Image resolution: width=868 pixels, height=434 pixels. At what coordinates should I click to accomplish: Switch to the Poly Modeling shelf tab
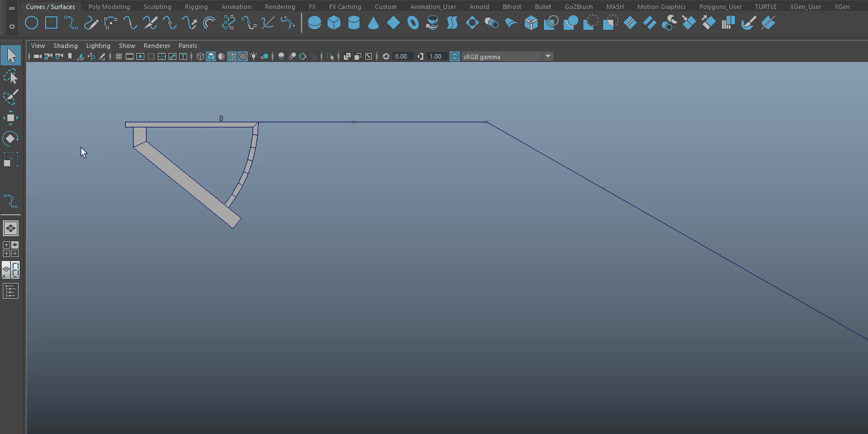tap(109, 7)
